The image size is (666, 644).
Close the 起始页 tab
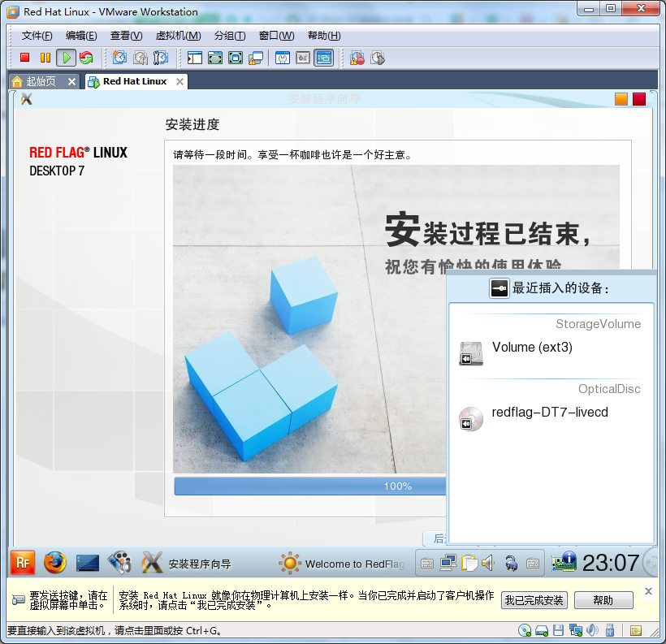pyautogui.click(x=72, y=81)
